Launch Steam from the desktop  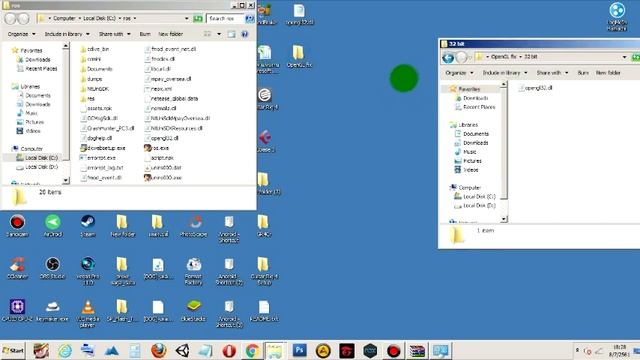(x=88, y=226)
